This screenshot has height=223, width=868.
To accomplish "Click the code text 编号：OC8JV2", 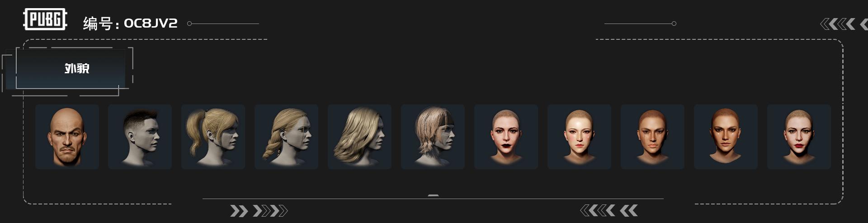I will [x=130, y=23].
